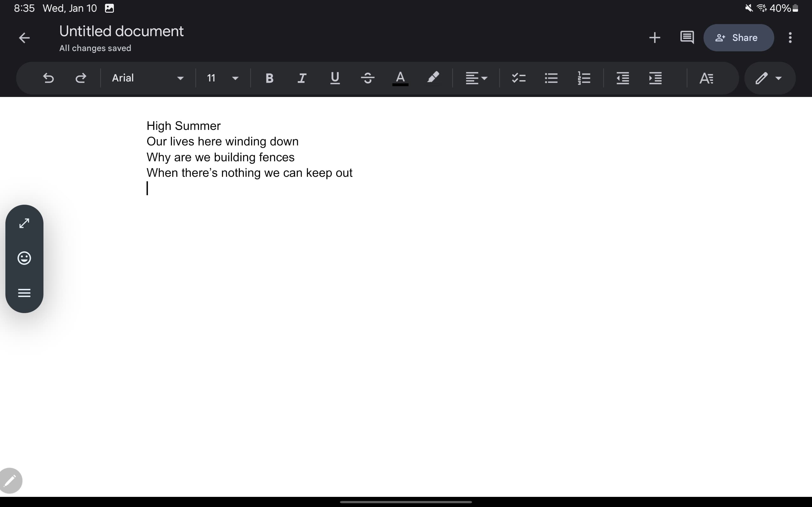
Task: Toggle underline on selected text
Action: click(335, 78)
